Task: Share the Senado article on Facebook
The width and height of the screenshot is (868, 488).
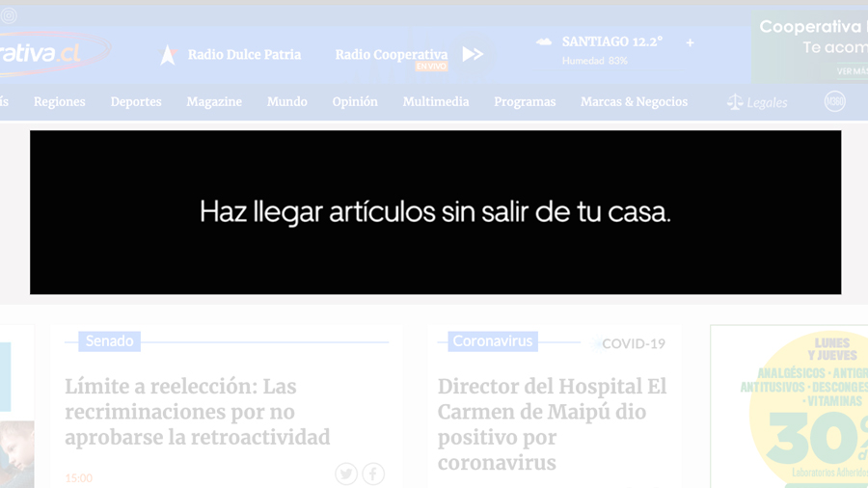Action: [x=373, y=474]
